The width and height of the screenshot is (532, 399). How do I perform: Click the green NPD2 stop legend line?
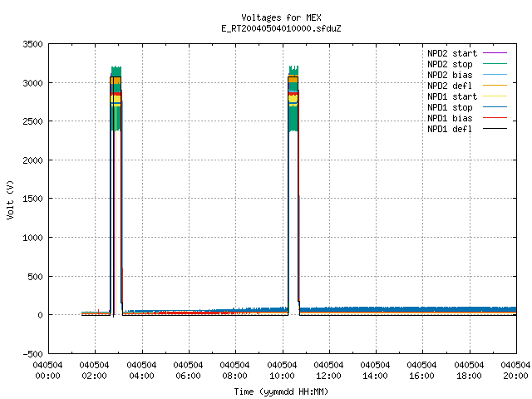[x=495, y=64]
